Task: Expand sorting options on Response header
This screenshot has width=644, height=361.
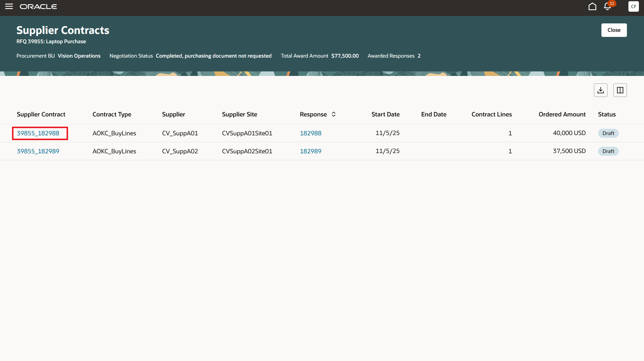Action: coord(333,114)
